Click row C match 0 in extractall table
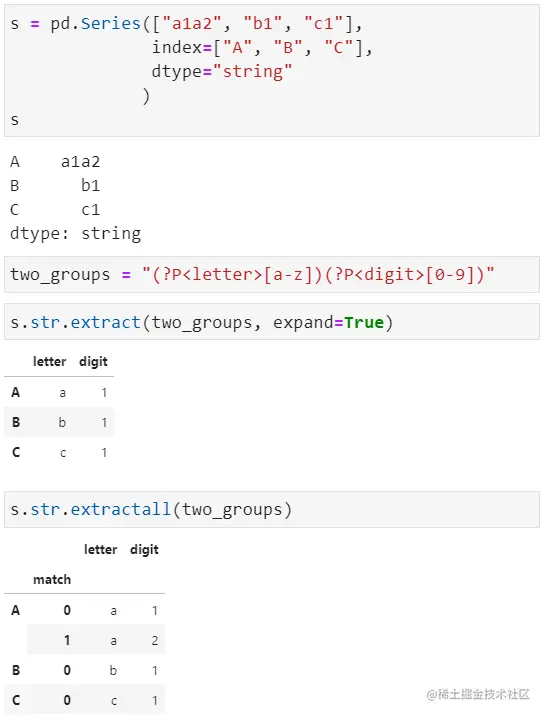The image size is (548, 719). tap(85, 700)
